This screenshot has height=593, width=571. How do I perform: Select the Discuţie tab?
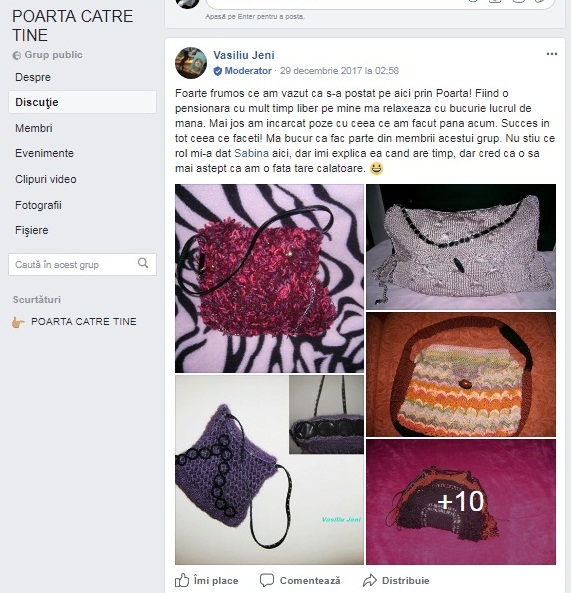point(82,102)
